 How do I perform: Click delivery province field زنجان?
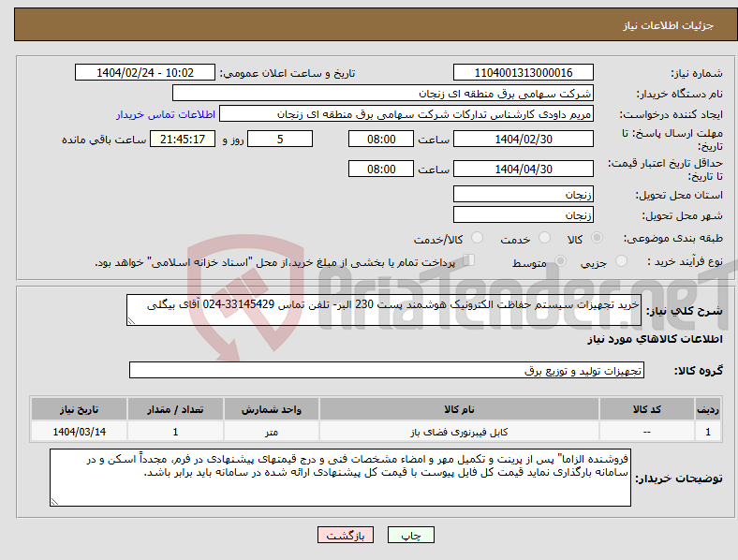[523, 194]
